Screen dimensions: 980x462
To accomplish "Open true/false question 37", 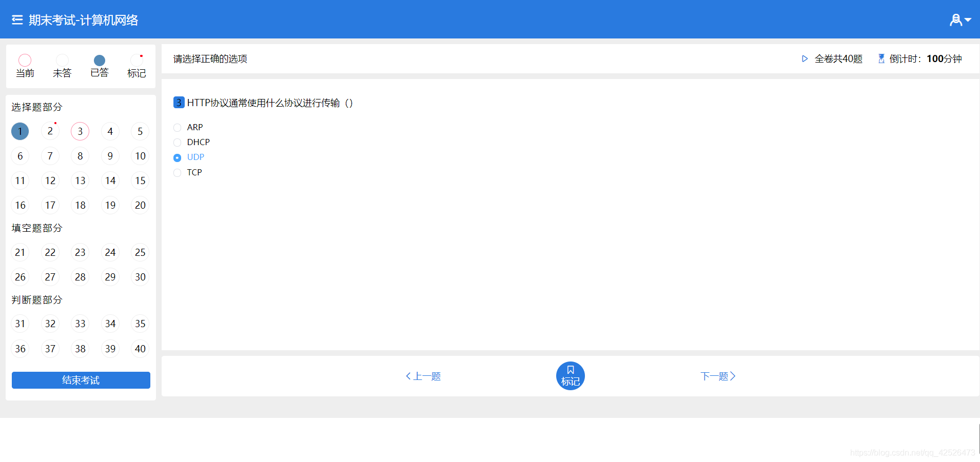I will tap(50, 349).
